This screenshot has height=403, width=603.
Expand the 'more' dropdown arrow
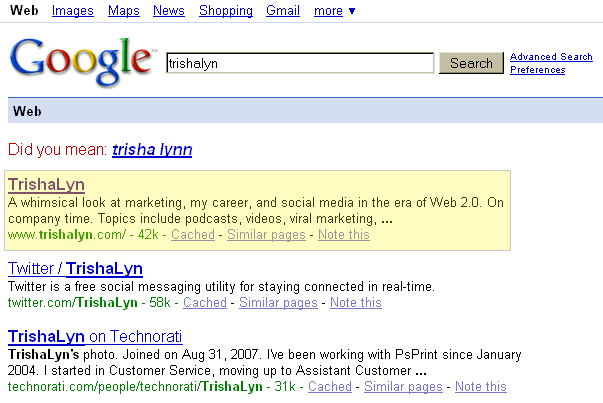click(352, 11)
